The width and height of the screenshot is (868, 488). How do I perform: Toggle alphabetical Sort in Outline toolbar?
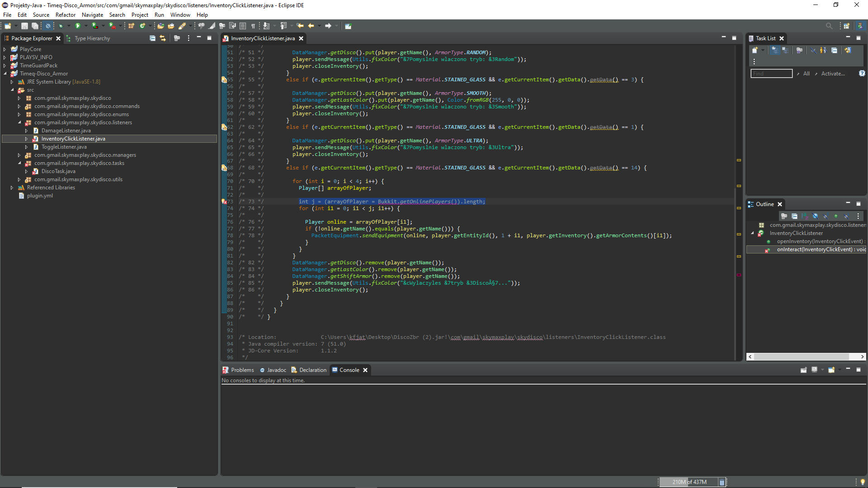pos(805,216)
